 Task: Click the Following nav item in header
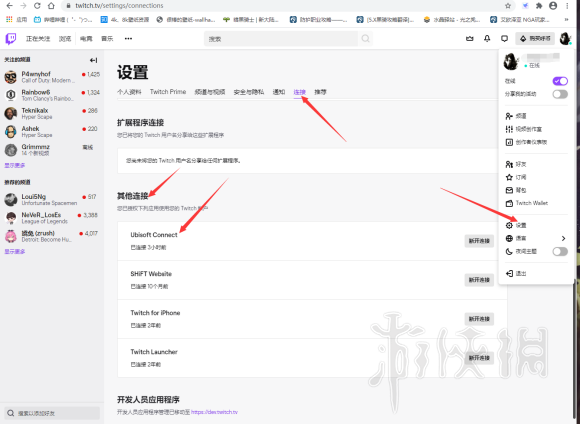coord(38,38)
